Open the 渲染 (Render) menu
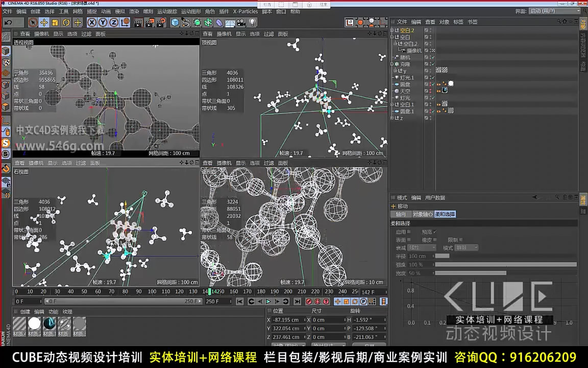 pyautogui.click(x=134, y=12)
